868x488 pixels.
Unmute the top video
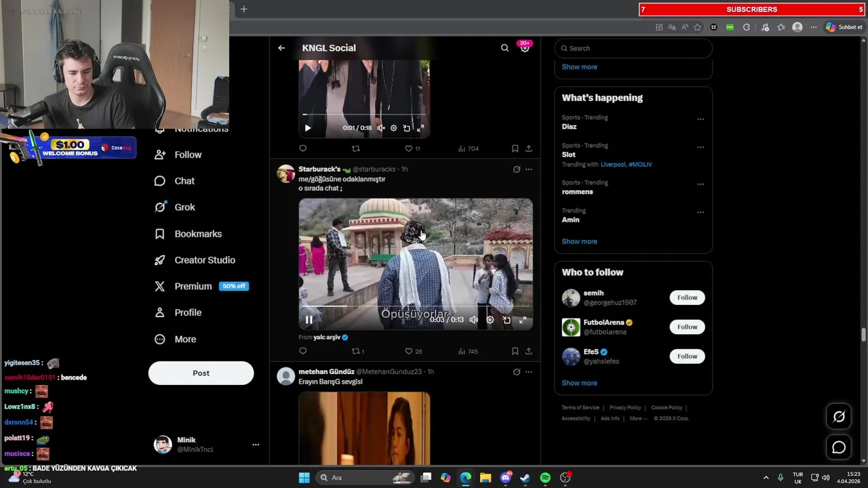click(x=381, y=128)
